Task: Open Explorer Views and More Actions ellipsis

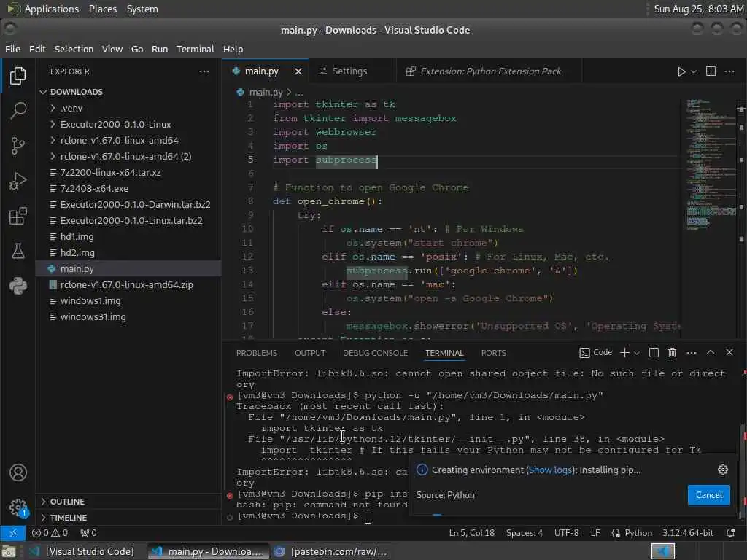Action: pos(204,71)
